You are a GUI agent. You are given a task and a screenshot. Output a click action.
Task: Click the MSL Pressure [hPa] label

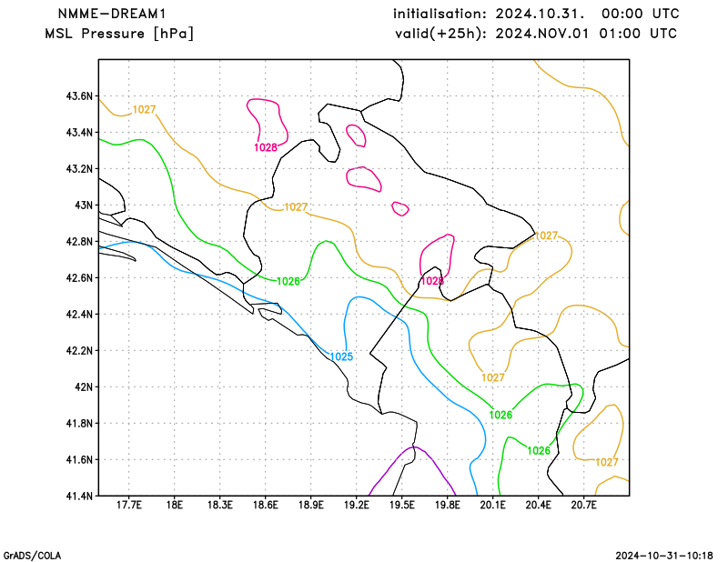click(x=119, y=34)
